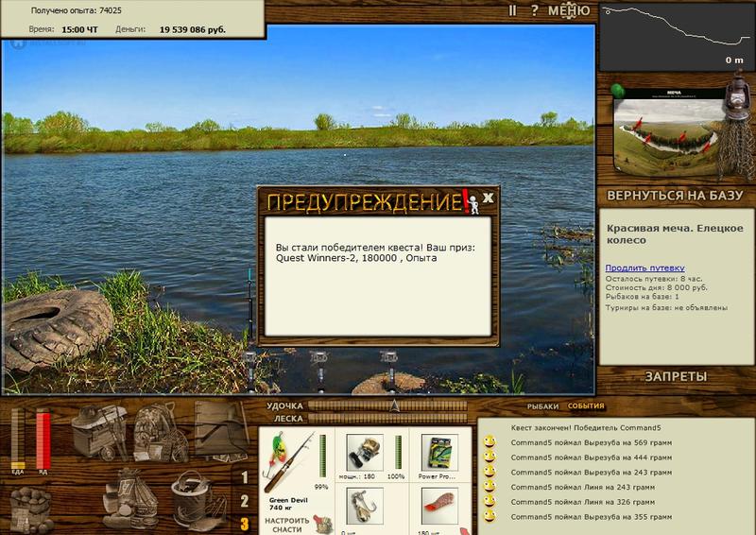Click smiley beside 'Вырезуба на 569 грамм'

489,441
